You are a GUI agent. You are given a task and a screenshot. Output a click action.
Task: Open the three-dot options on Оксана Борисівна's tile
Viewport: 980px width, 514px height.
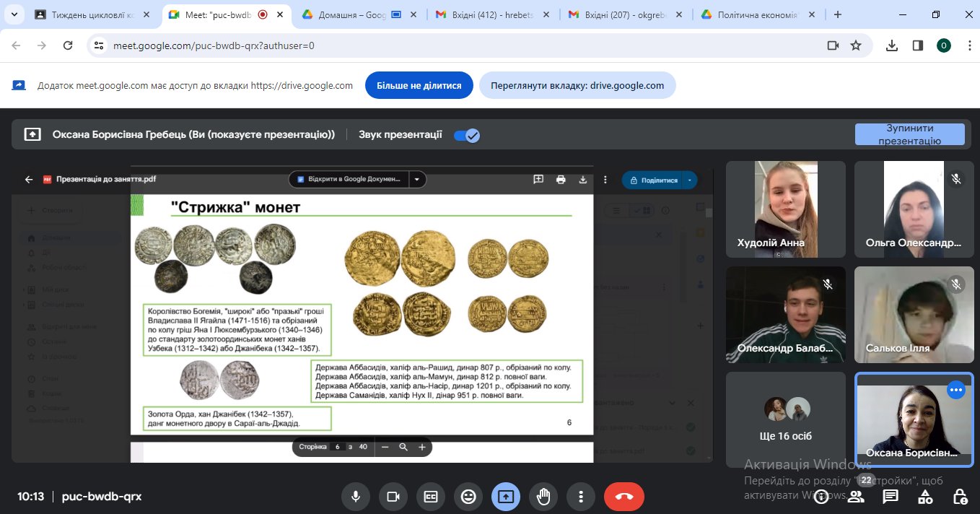click(x=956, y=390)
